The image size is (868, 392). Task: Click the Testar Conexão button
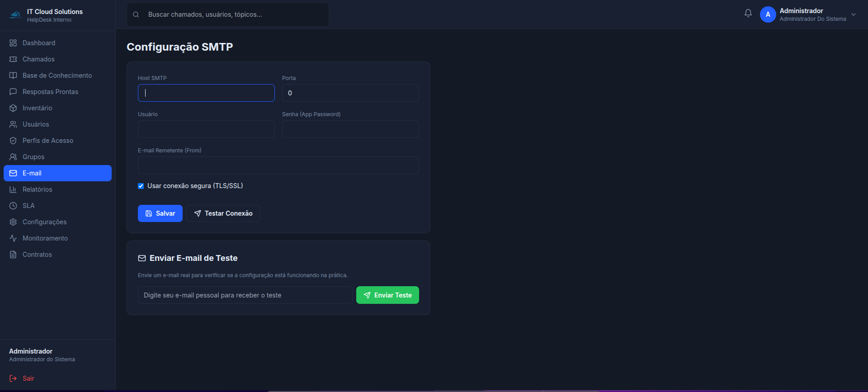tap(223, 213)
